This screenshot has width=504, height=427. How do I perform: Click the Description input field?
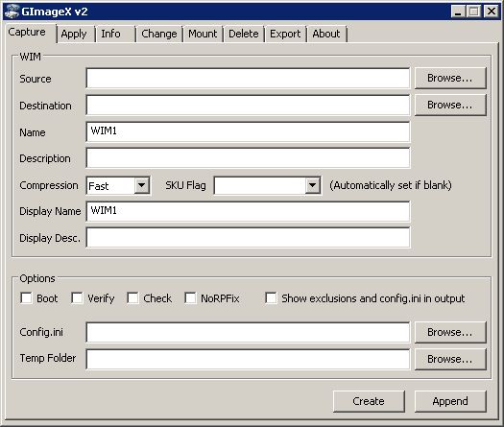[x=248, y=158]
